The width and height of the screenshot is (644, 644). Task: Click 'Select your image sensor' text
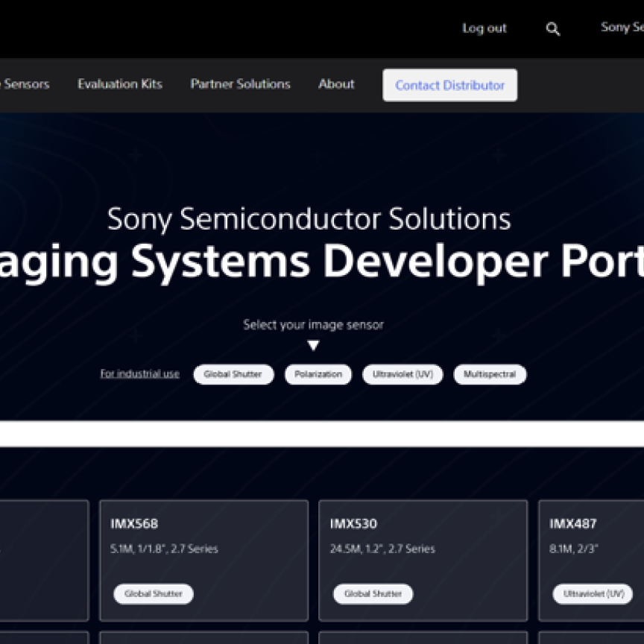[x=313, y=324]
